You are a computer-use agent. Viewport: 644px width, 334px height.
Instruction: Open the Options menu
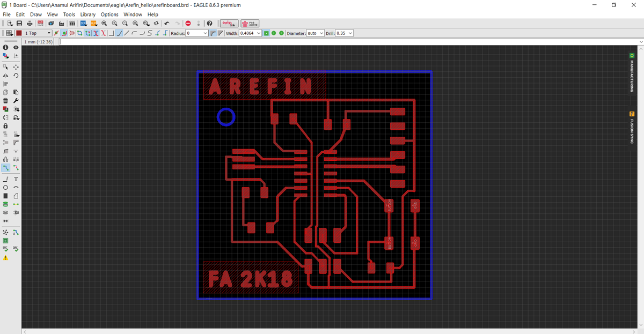pos(109,14)
